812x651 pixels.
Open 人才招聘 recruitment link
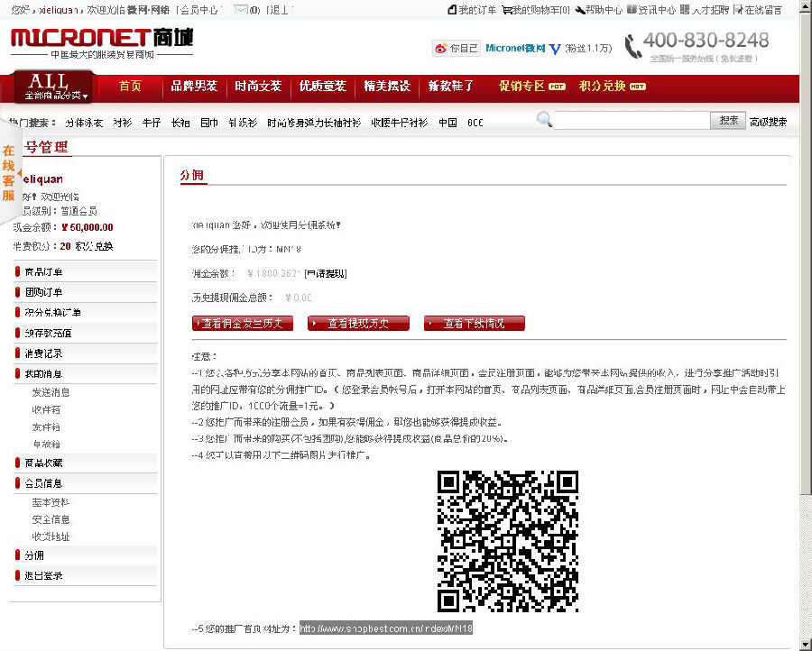coord(705,10)
